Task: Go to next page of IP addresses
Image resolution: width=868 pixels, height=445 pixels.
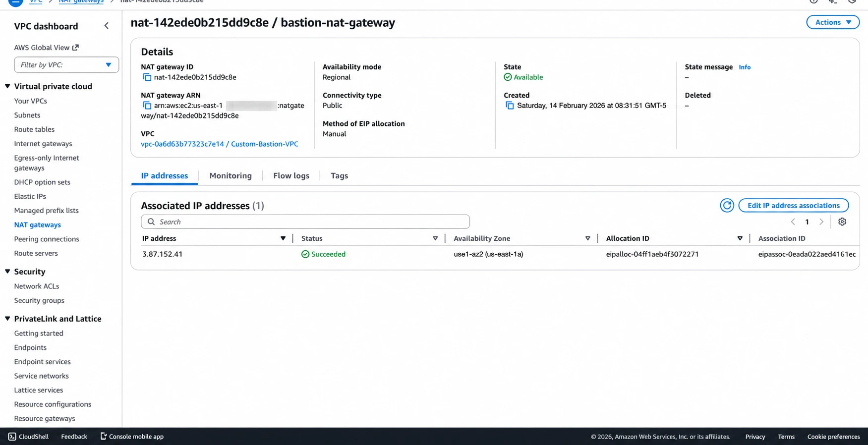Action: coord(821,222)
